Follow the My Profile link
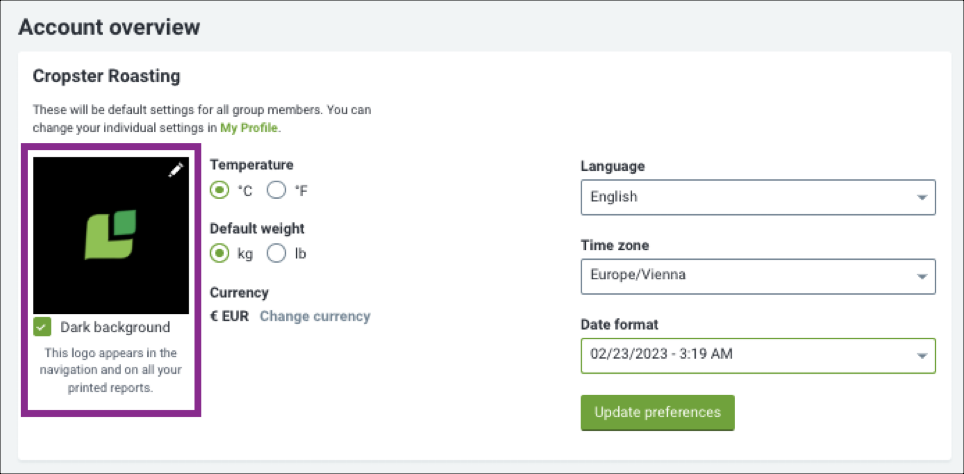 (x=250, y=128)
